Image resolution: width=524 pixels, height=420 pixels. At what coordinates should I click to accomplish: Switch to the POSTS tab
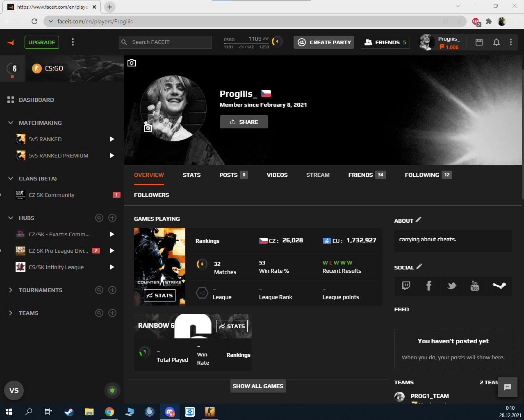pyautogui.click(x=233, y=175)
